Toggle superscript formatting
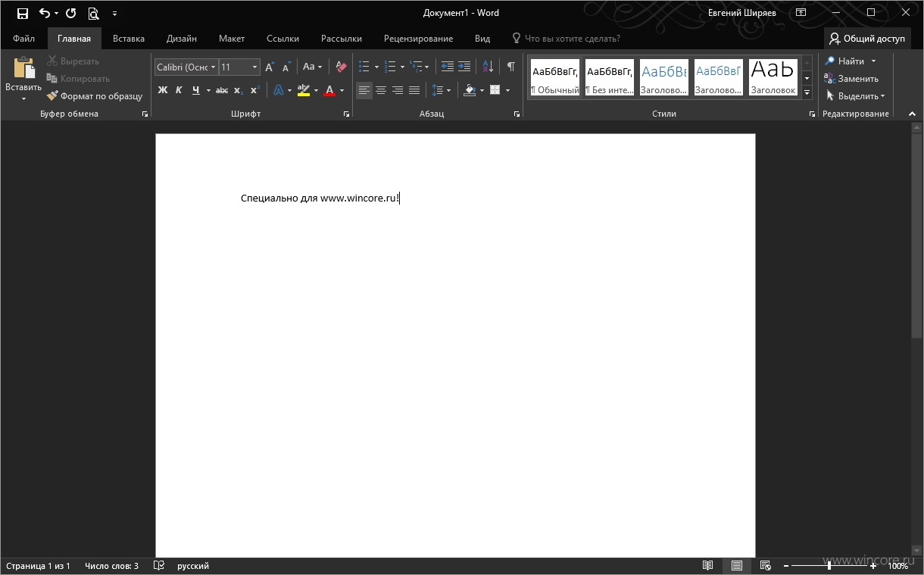This screenshot has height=575, width=924. pyautogui.click(x=254, y=90)
